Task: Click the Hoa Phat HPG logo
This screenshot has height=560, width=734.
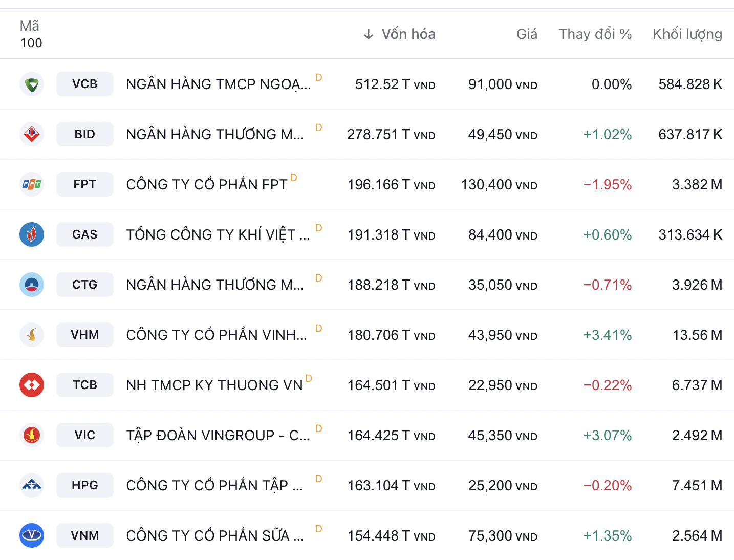Action: [x=32, y=485]
